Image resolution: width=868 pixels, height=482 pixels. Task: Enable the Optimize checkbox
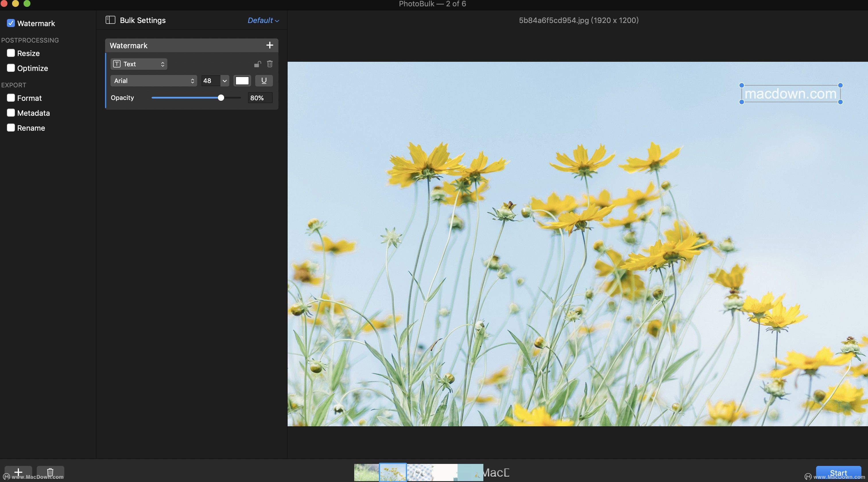(x=11, y=68)
